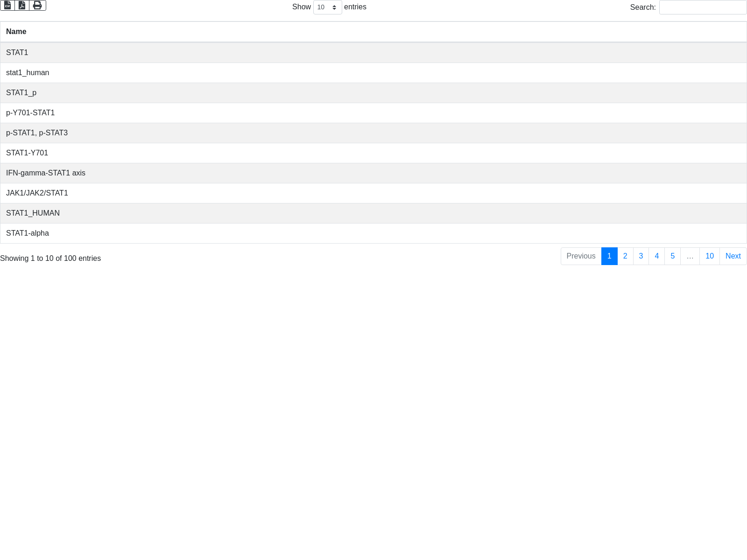Viewport: 747px width, 560px height.
Task: Select the STAT1 row
Action: click(17, 53)
